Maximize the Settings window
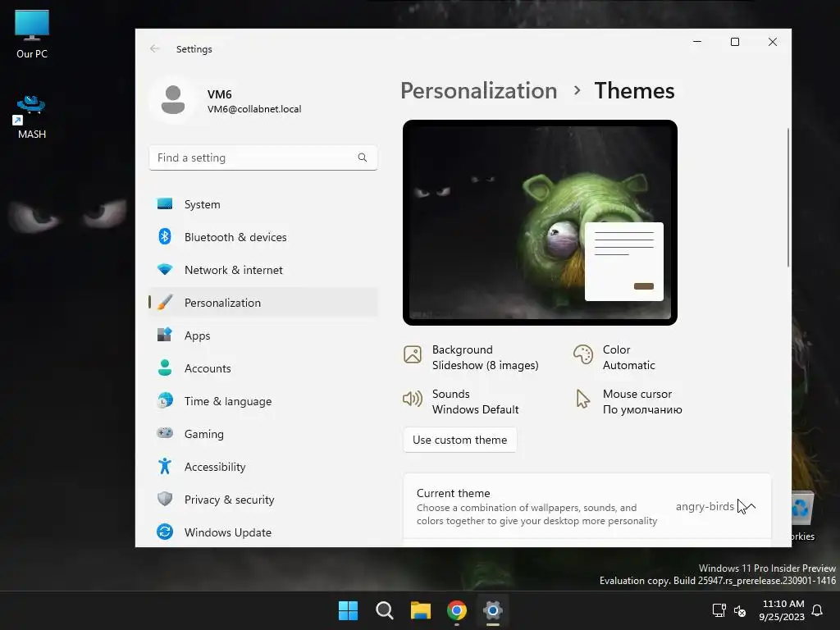Screen dimensions: 840x630 [x=735, y=42]
